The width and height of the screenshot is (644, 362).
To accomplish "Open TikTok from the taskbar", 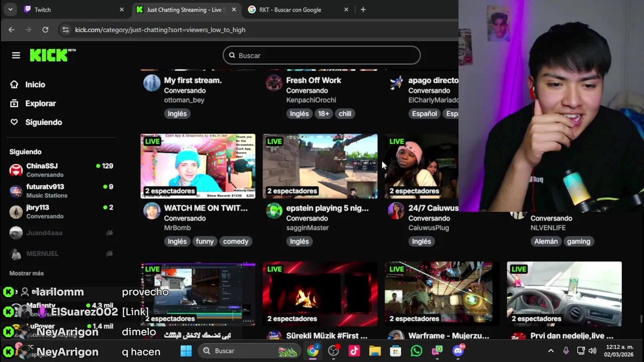I will (354, 351).
